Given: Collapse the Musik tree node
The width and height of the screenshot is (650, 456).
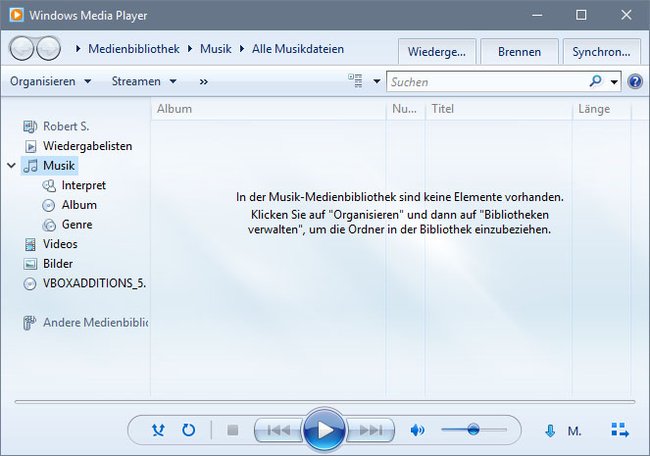Looking at the screenshot, I should point(12,166).
